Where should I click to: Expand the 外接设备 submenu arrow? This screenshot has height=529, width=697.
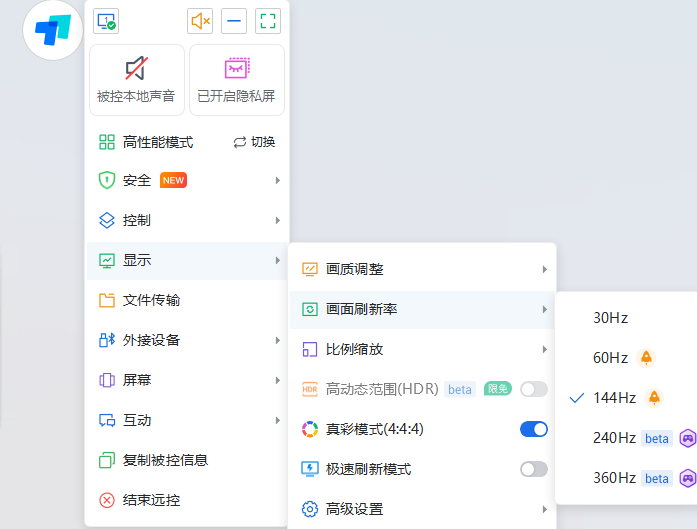tap(278, 341)
